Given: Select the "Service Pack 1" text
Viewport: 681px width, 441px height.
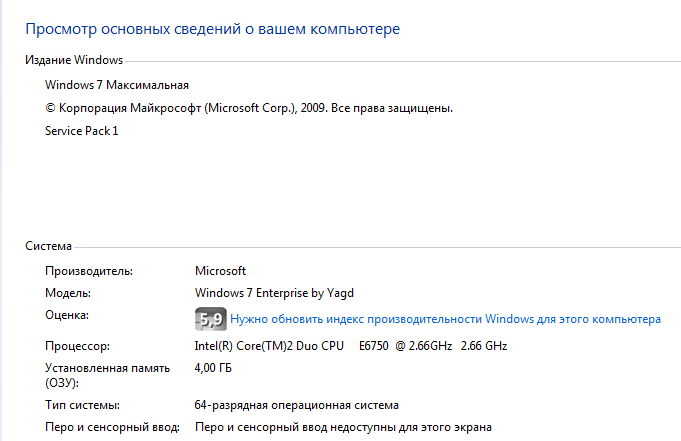Looking at the screenshot, I should (82, 131).
